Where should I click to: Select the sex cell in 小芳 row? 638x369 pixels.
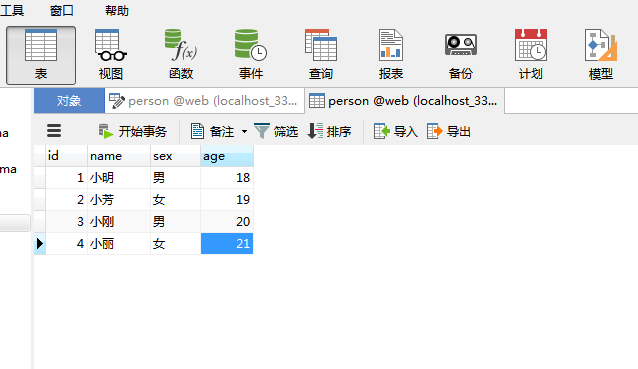(175, 200)
